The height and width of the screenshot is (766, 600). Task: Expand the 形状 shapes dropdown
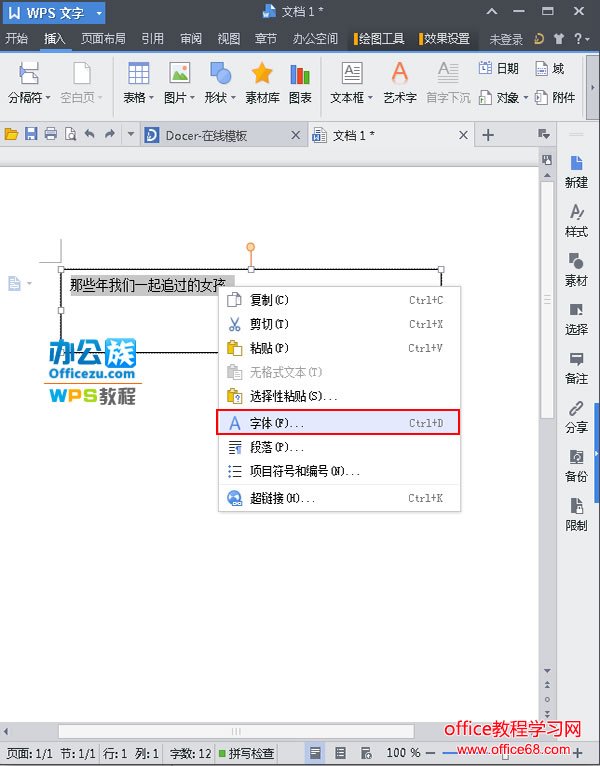point(234,98)
